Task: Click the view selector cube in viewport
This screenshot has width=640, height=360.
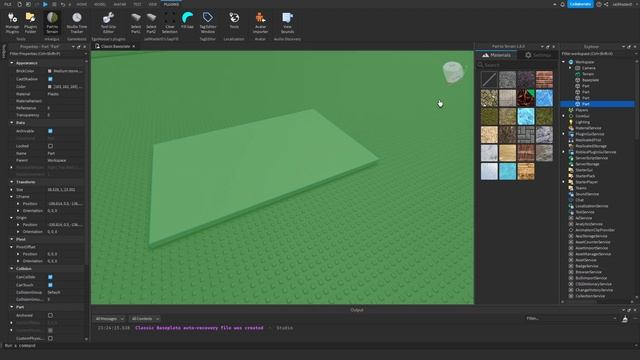Action: [453, 72]
